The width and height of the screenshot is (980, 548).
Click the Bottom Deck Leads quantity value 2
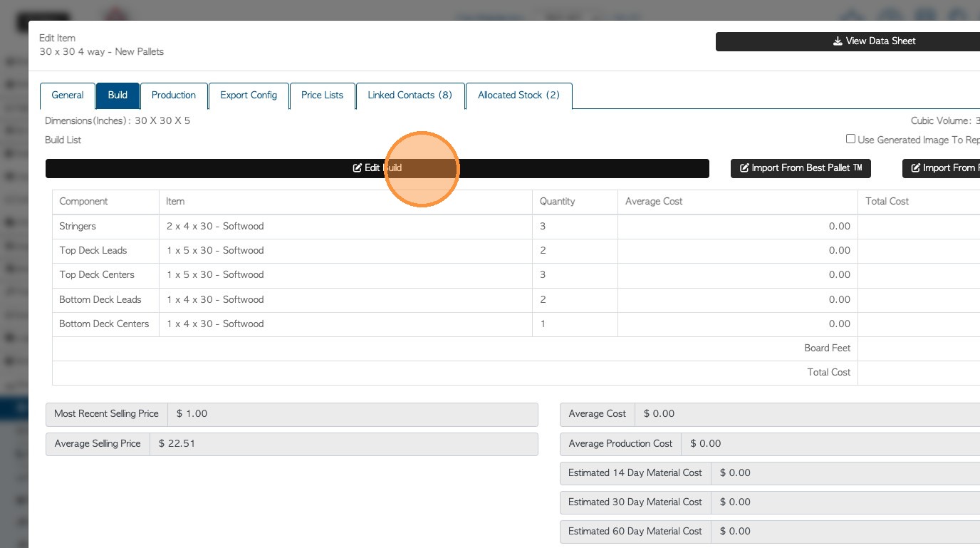[543, 300]
